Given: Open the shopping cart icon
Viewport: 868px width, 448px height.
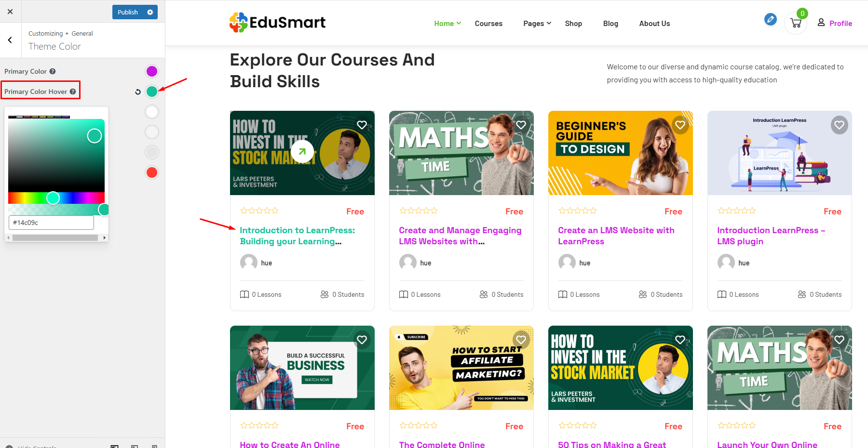Looking at the screenshot, I should pos(796,23).
